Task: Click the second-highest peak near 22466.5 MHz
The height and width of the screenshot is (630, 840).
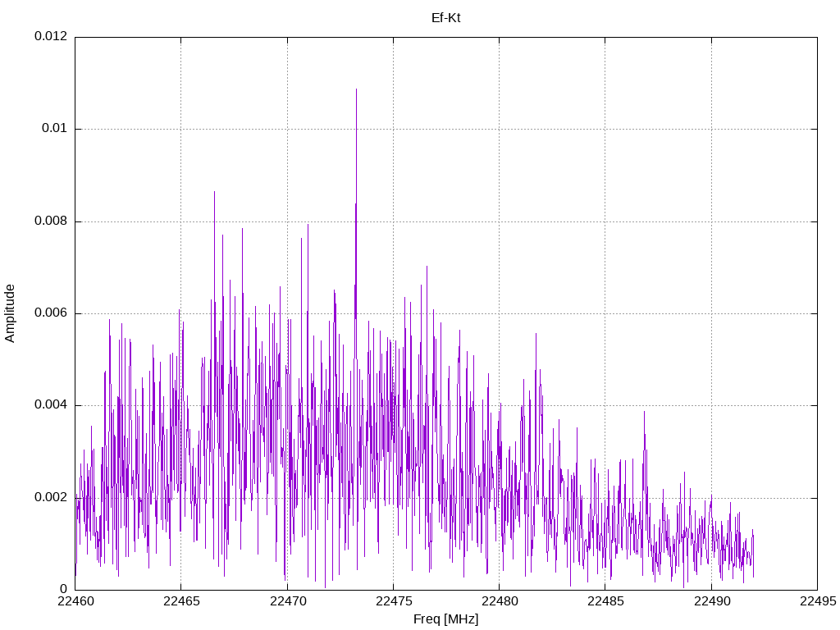Action: (214, 192)
